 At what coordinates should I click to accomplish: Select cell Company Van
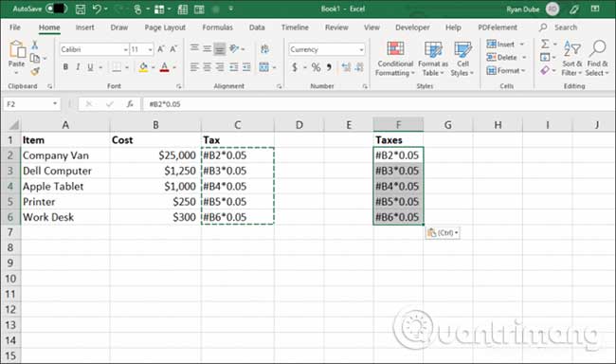pyautogui.click(x=65, y=155)
